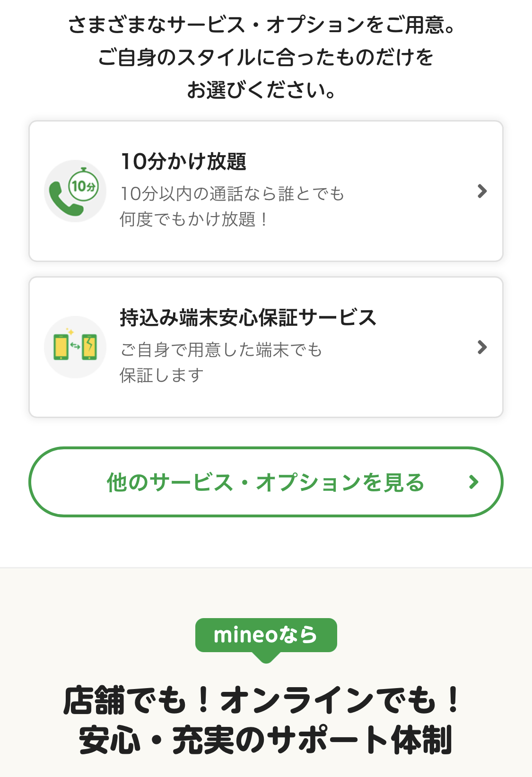Click the お選びください text line
This screenshot has width=532, height=777.
click(262, 90)
